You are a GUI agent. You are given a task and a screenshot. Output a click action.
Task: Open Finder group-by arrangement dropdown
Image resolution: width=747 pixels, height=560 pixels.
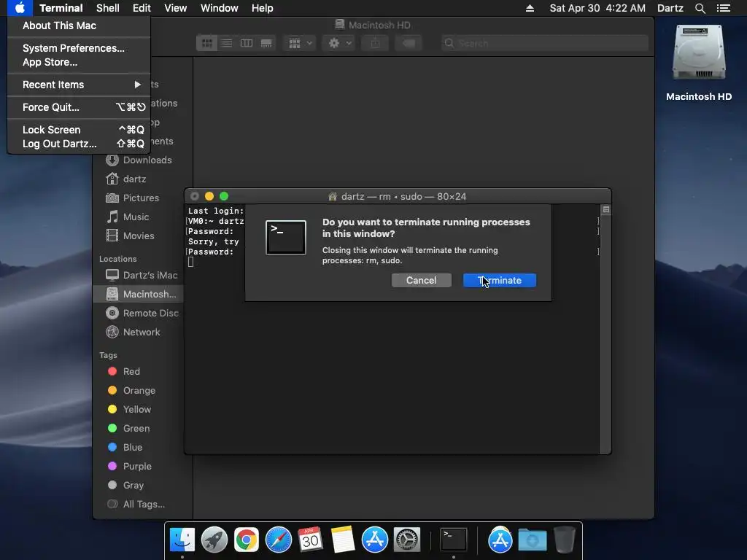click(300, 43)
